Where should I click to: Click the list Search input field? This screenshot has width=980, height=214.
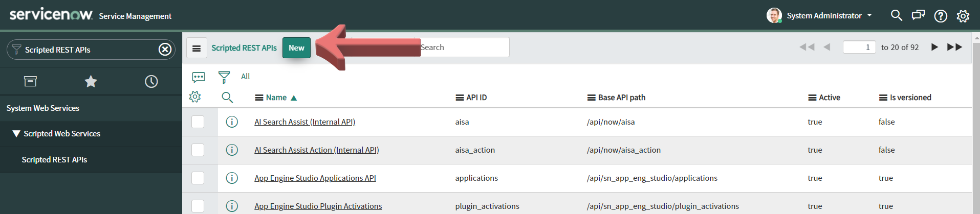pos(463,47)
